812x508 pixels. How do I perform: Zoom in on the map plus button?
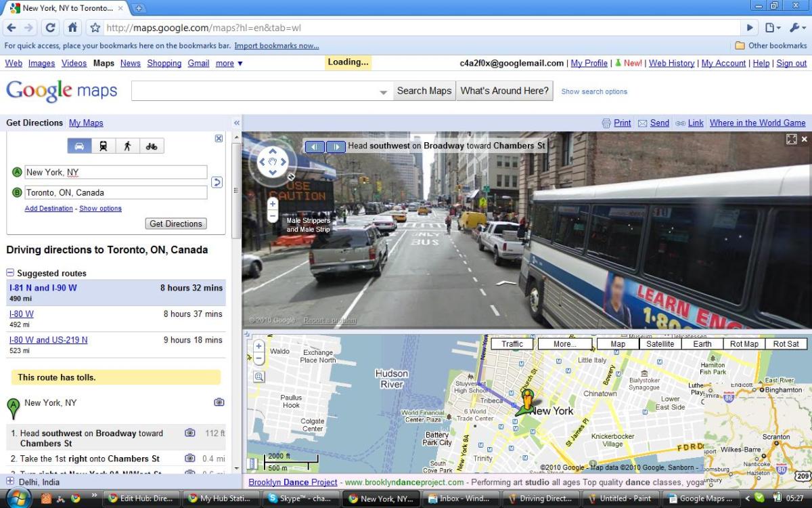[x=258, y=346]
